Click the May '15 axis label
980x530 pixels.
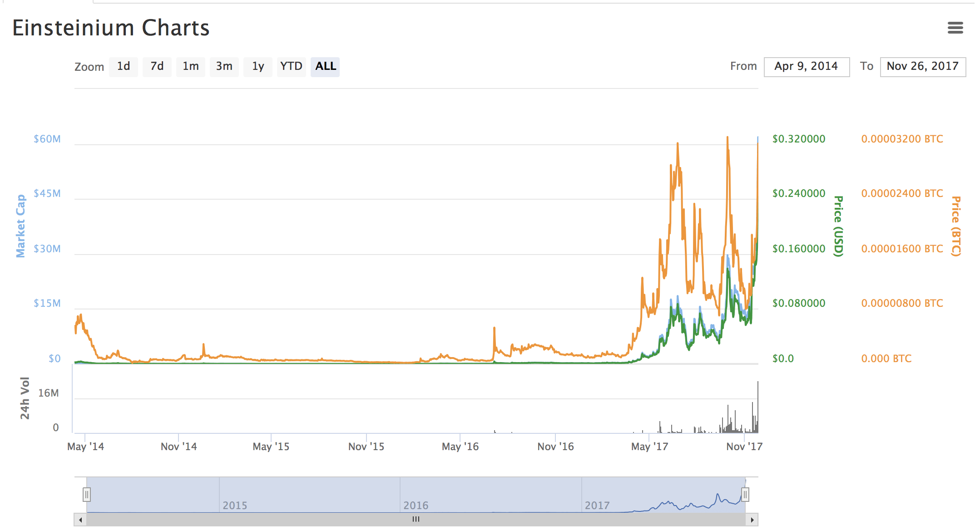pos(271,447)
